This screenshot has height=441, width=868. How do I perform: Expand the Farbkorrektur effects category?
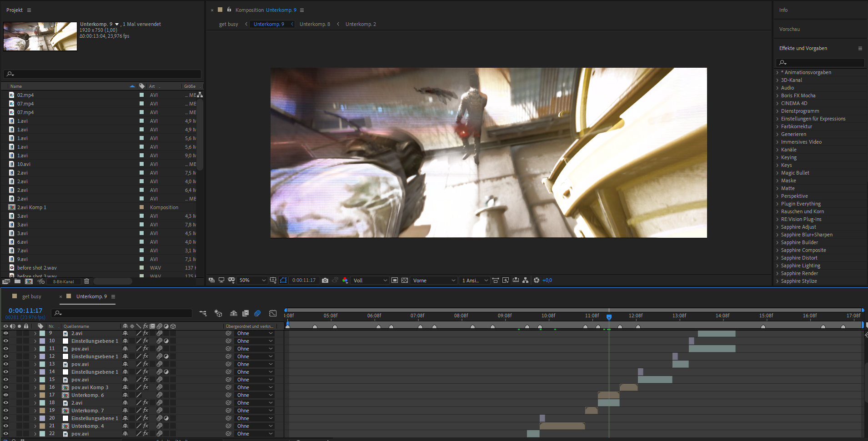[x=777, y=127]
